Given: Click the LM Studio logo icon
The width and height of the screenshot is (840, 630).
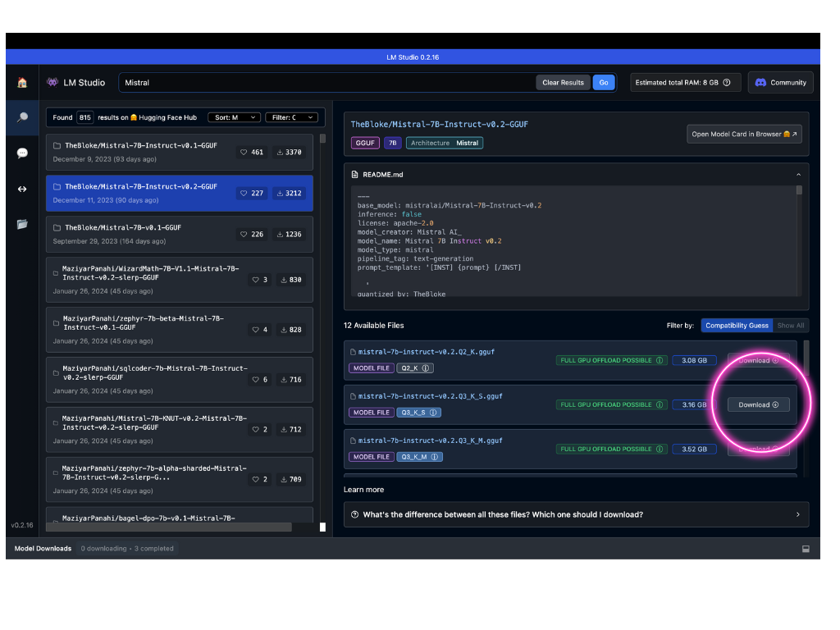Looking at the screenshot, I should 52,83.
